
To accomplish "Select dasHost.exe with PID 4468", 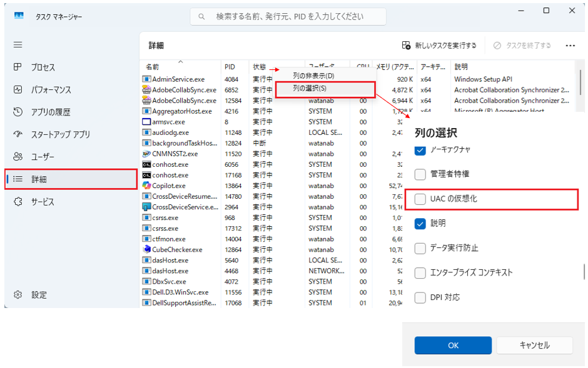I will tap(272, 271).
